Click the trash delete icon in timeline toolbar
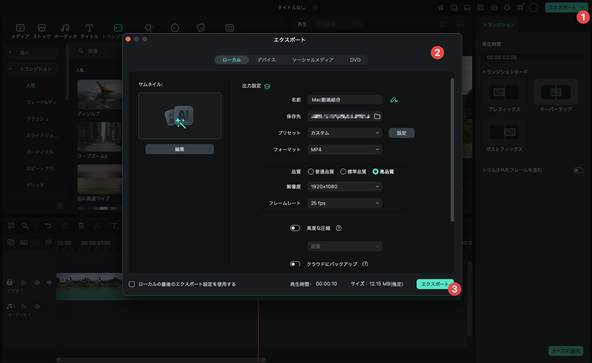This screenshot has width=592, height=363. pyautogui.click(x=81, y=226)
